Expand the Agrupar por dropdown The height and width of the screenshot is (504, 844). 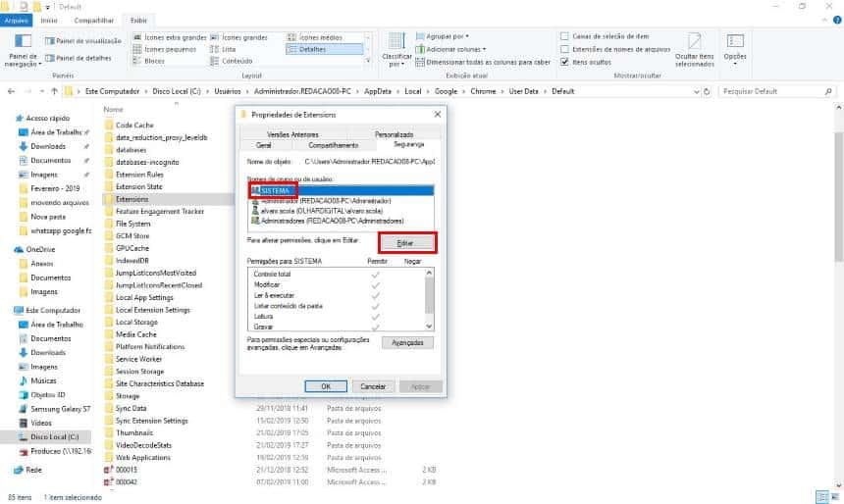coord(443,36)
